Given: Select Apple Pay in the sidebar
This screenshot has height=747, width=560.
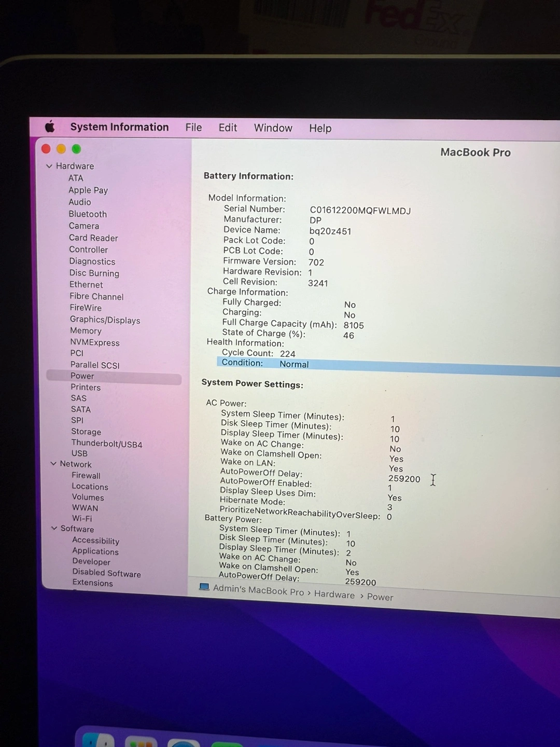Looking at the screenshot, I should coord(88,190).
